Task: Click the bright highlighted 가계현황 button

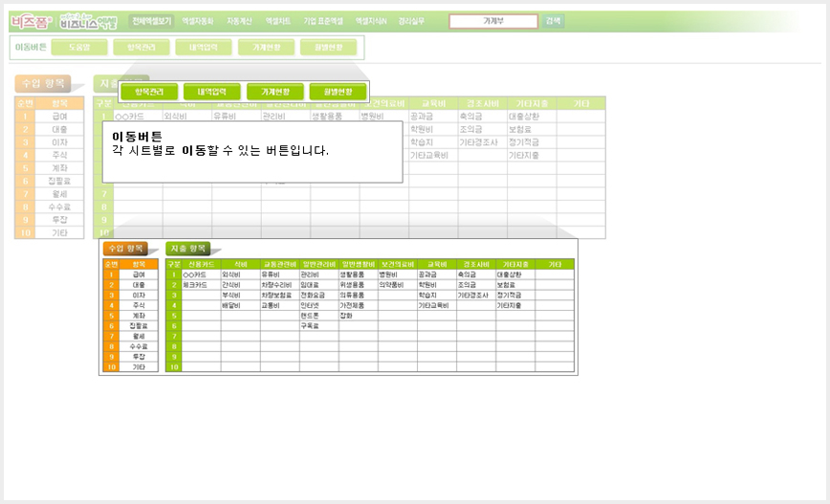Action: (275, 92)
